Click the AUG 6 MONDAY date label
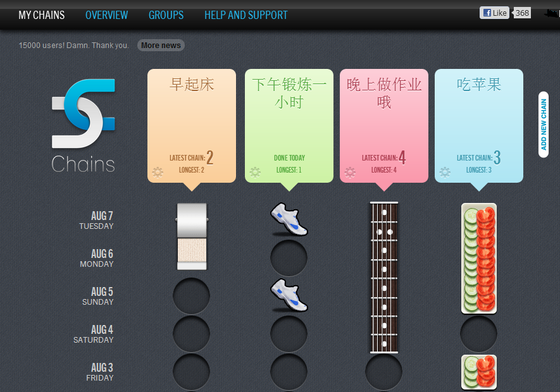Image resolution: width=560 pixels, height=392 pixels. (97, 258)
